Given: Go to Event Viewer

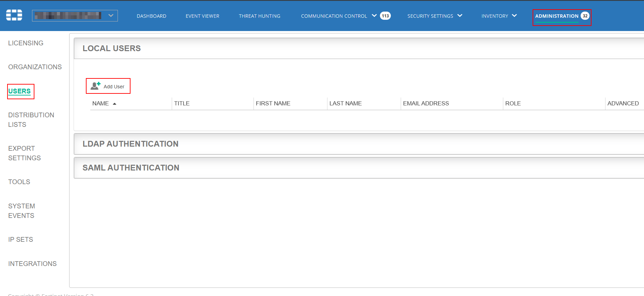Looking at the screenshot, I should pyautogui.click(x=202, y=16).
